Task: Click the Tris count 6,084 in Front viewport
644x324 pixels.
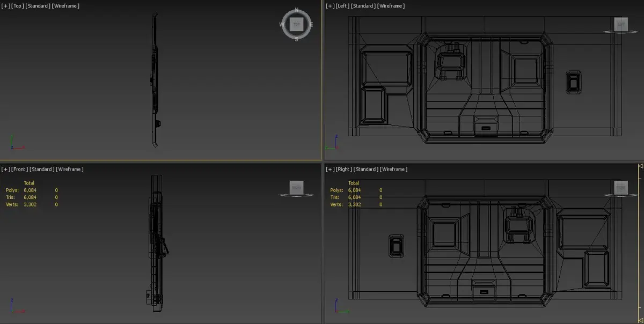Action: (30, 197)
